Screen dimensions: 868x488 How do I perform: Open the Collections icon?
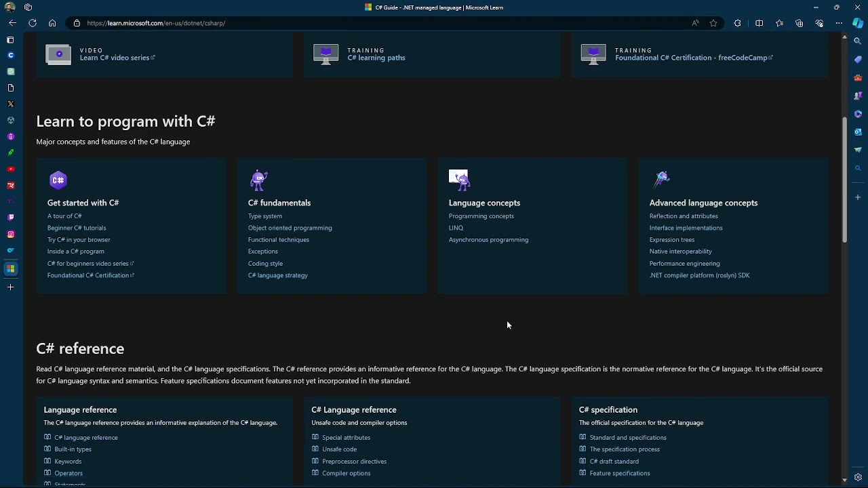click(x=800, y=23)
